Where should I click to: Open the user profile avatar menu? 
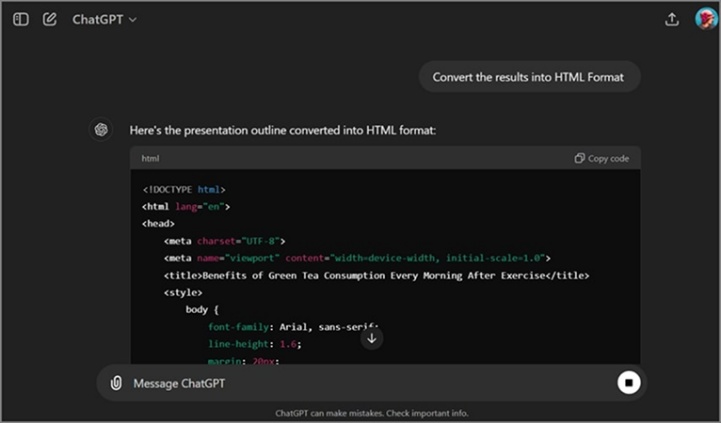click(705, 19)
